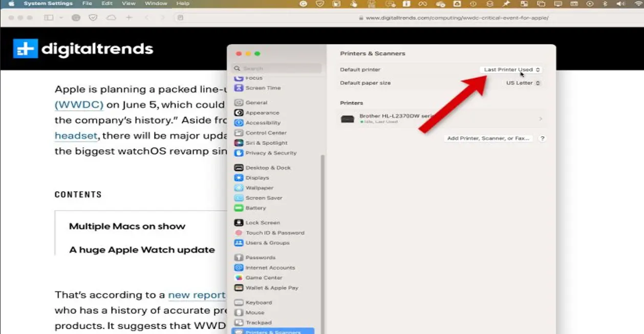Open the Apple menu
The height and width of the screenshot is (334, 644).
coord(11,4)
